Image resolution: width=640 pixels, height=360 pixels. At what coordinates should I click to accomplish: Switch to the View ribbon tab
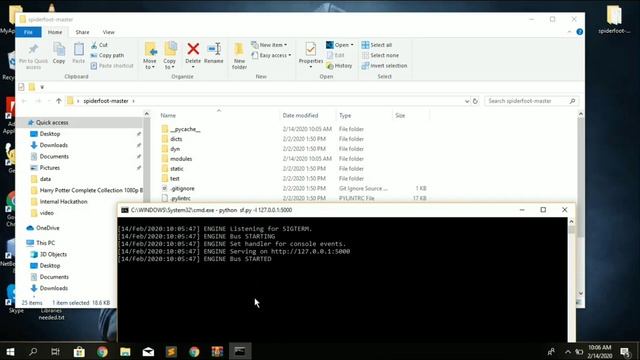click(108, 32)
